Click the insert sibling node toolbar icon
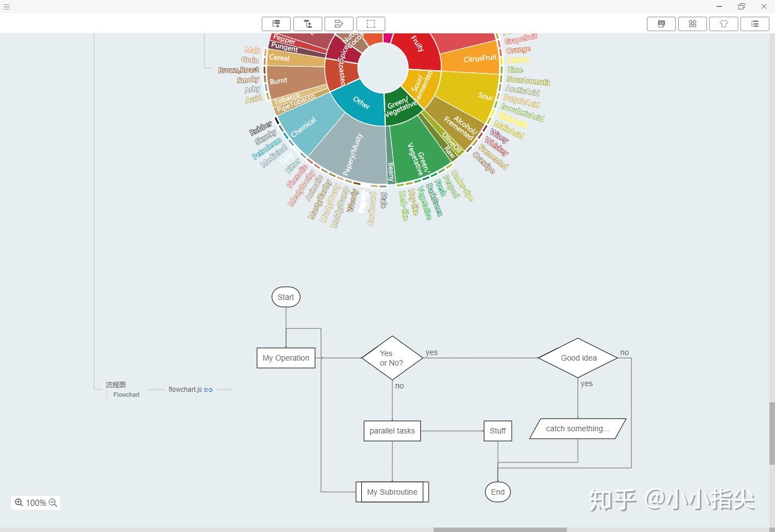 pyautogui.click(x=276, y=24)
